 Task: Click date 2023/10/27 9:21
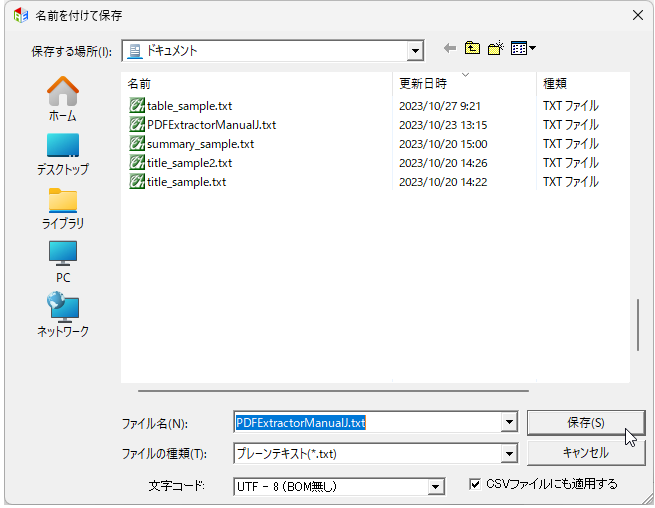click(x=440, y=106)
